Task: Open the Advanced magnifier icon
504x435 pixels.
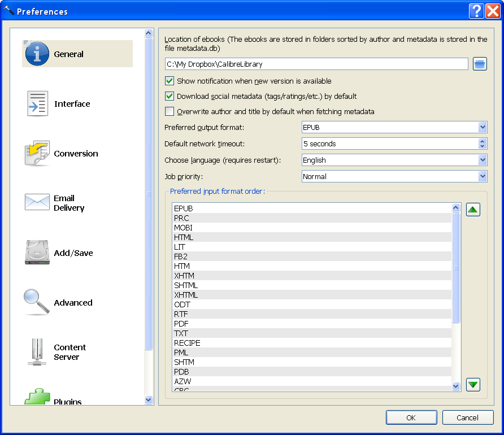Action: tap(37, 302)
